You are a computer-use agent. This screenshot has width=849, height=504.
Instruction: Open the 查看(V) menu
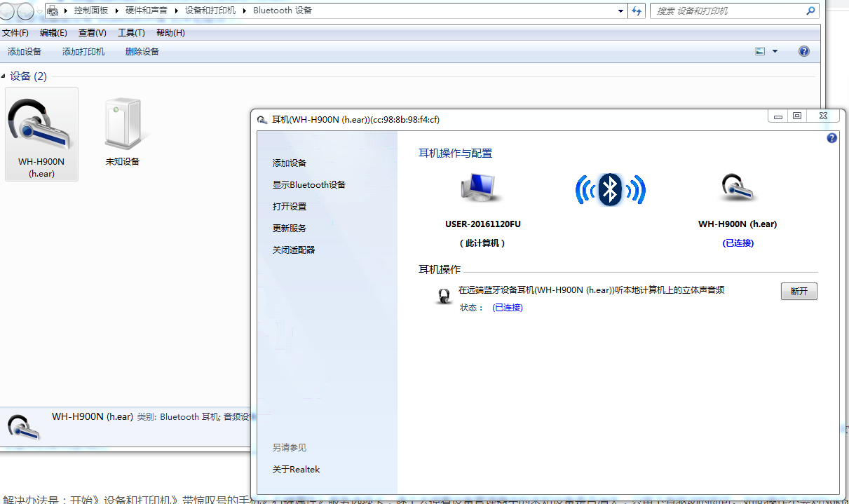[x=92, y=33]
